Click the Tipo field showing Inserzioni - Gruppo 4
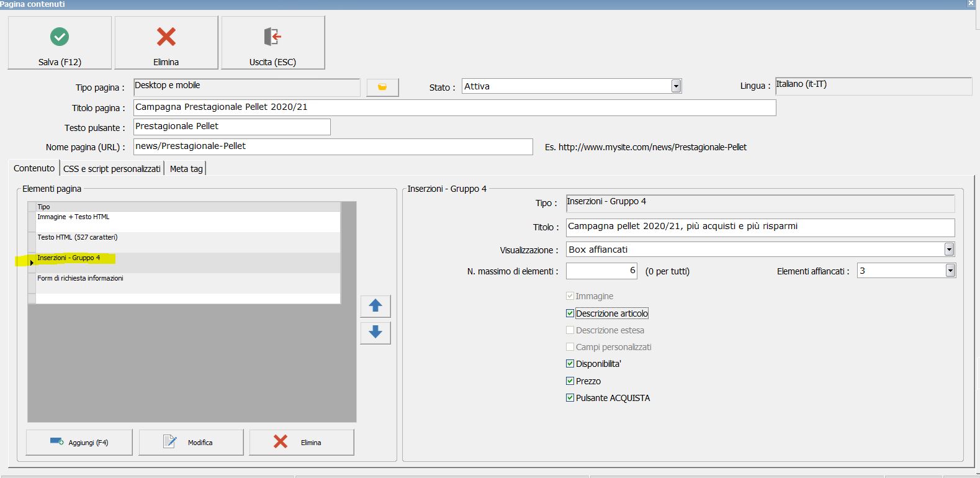Screen dimensions: 980x478 760,203
